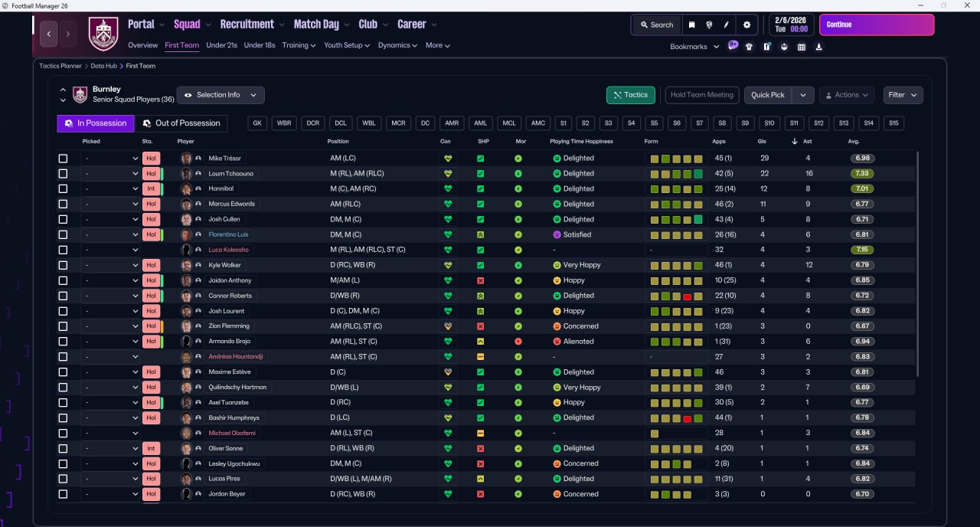Open Picked dropdown for Hannibal row
980x527 pixels.
(110, 188)
